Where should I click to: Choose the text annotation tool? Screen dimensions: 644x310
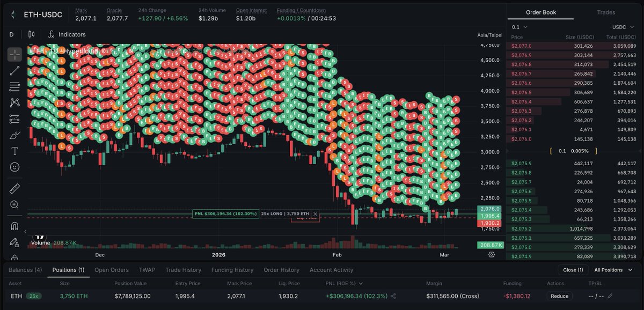14,151
